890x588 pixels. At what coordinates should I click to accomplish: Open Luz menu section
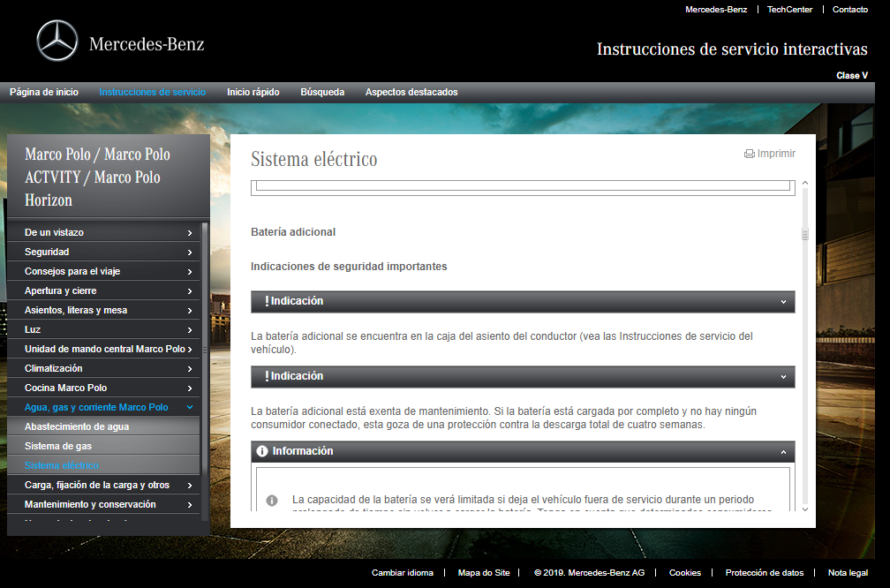point(103,329)
